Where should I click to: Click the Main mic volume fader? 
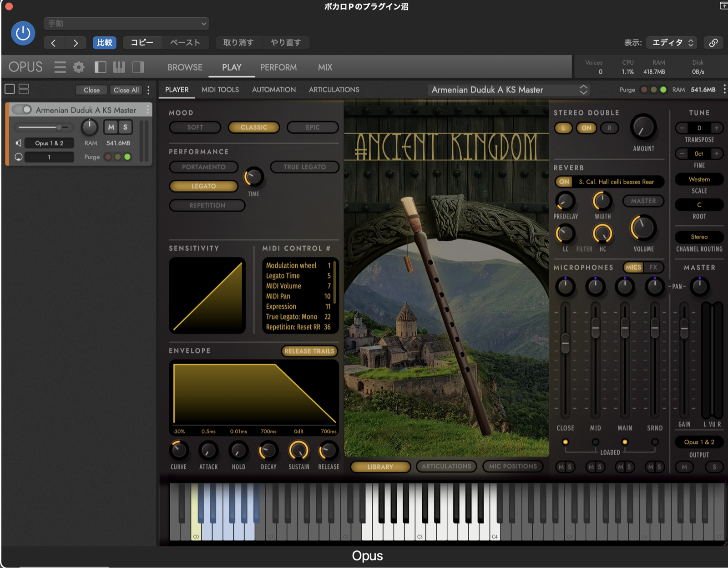[x=625, y=327]
